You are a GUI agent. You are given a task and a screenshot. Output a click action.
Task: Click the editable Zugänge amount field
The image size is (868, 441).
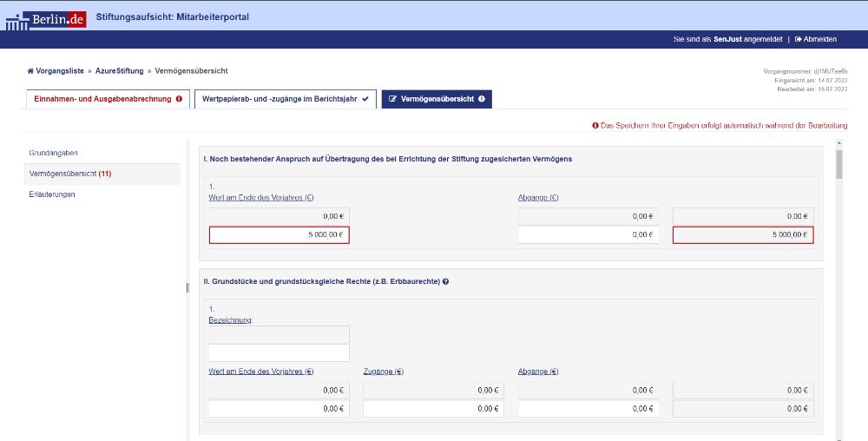(433, 408)
